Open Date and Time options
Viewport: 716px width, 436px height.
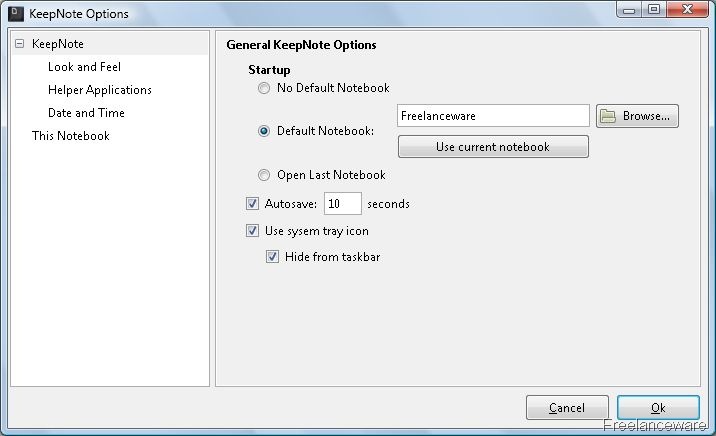coord(86,113)
